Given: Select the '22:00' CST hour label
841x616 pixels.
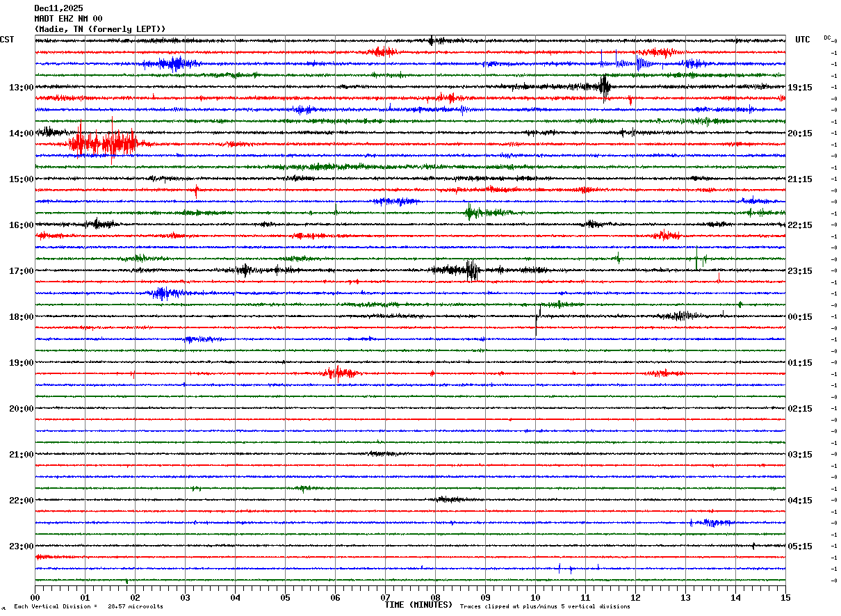Looking at the screenshot, I should click(22, 501).
